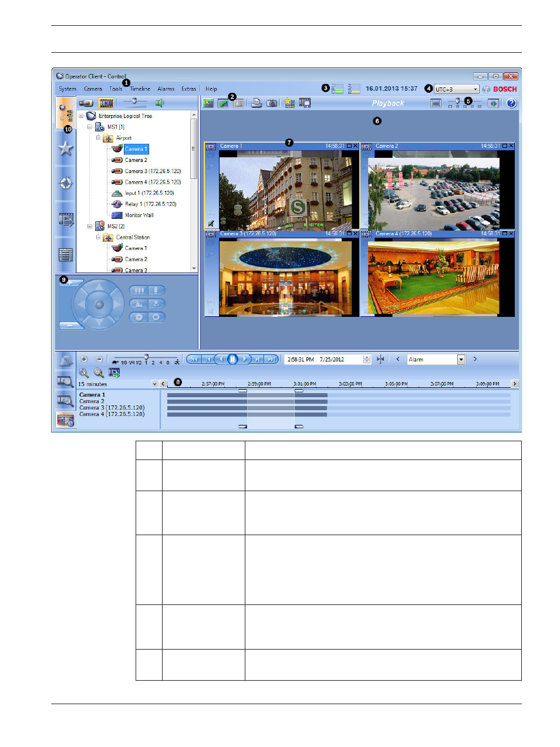Click the date time spinner arrows
The image size is (560, 747).
tap(367, 360)
